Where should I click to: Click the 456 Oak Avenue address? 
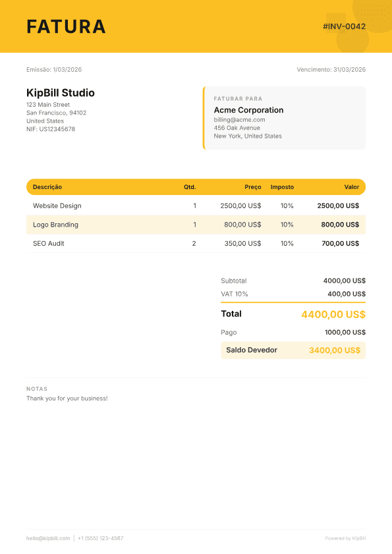click(237, 128)
